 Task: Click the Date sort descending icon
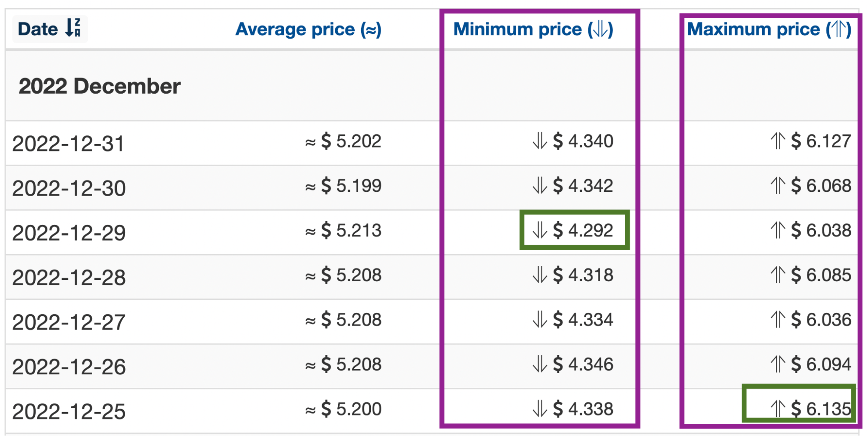73,28
